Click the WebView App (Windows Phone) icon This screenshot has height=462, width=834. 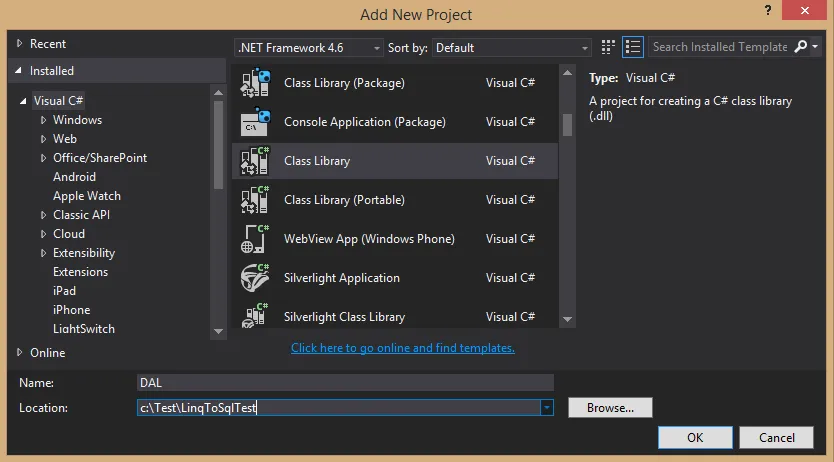[x=256, y=239]
